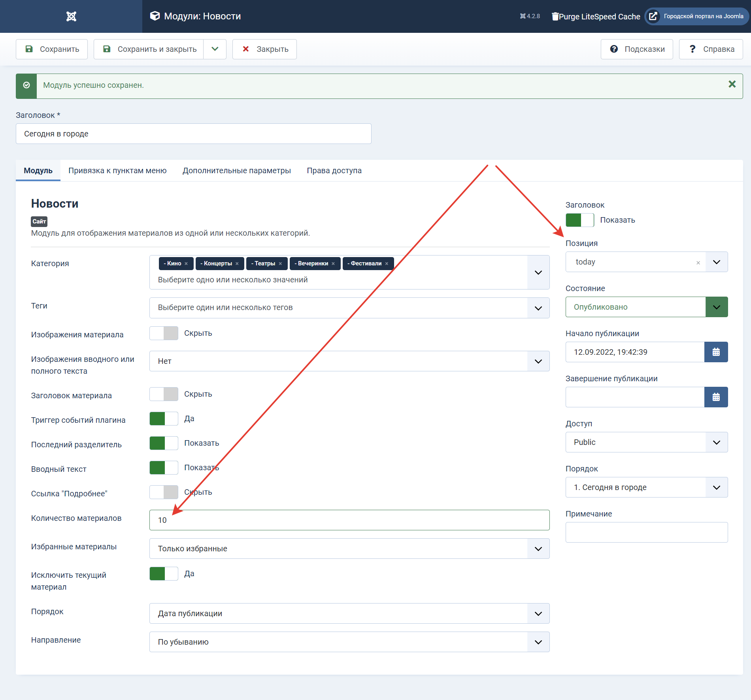Toggle the Ссылка Подробнее switch
Image resolution: width=751 pixels, height=700 pixels.
[164, 492]
